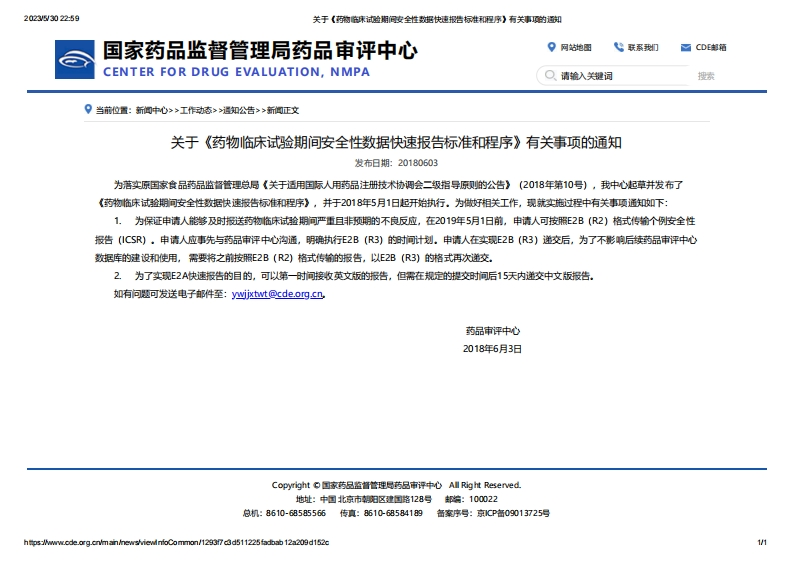Click CENTER FOR DRUG EVALUATION, NMPA text
Screen dimensions: 793x561
(x=236, y=72)
